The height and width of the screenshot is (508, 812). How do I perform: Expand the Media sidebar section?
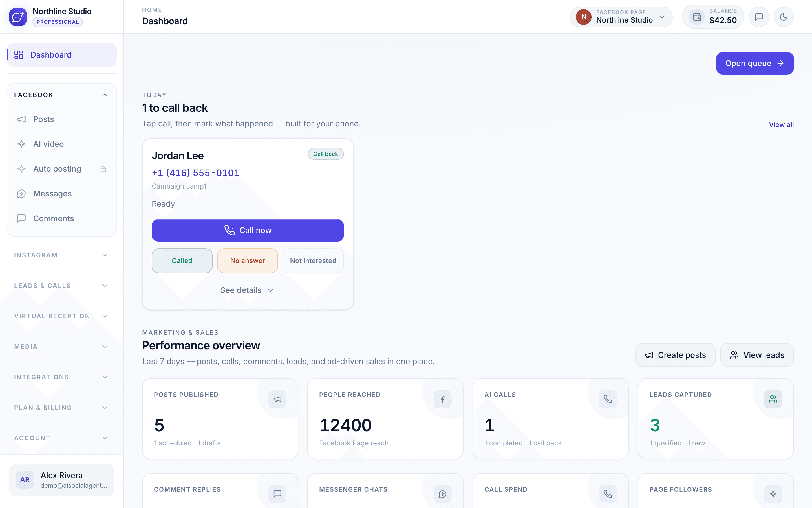[x=62, y=347]
